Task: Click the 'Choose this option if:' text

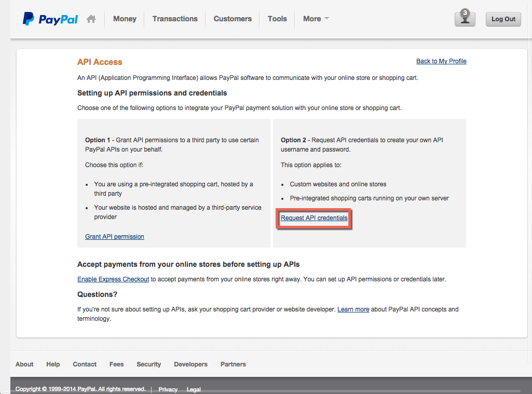Action: (114, 165)
